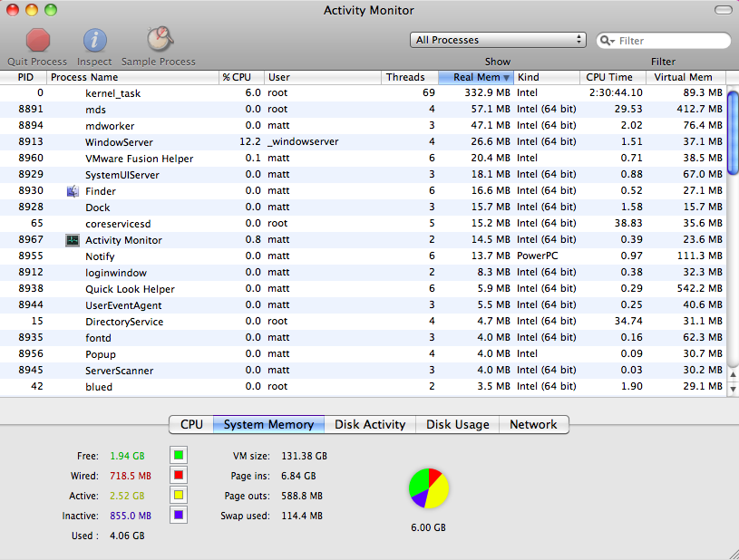Click the purple Inactive memory swatch
739x560 pixels.
(179, 515)
